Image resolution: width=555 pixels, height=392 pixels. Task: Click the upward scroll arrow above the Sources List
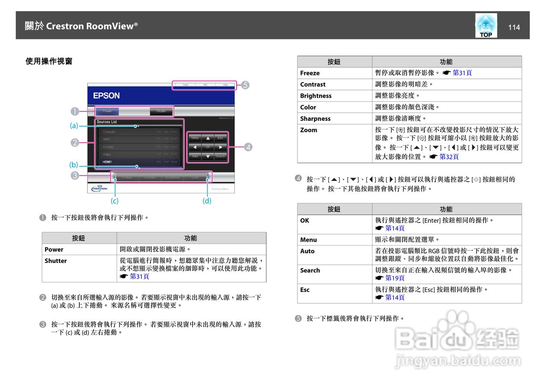pyautogui.click(x=138, y=126)
